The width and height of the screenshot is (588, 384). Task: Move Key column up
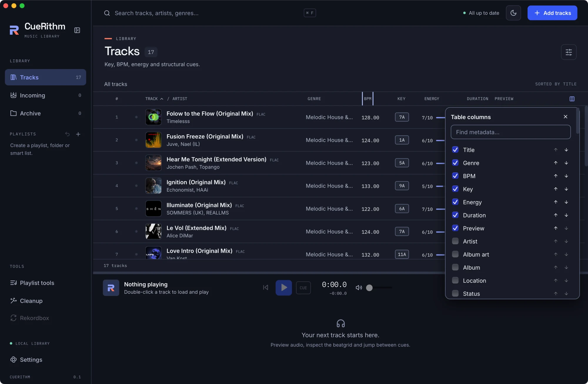(556, 189)
